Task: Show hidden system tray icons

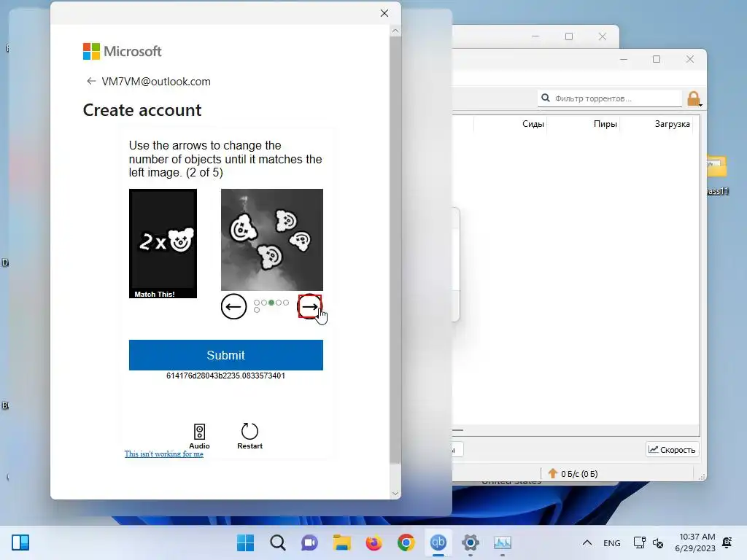Action: click(x=587, y=542)
